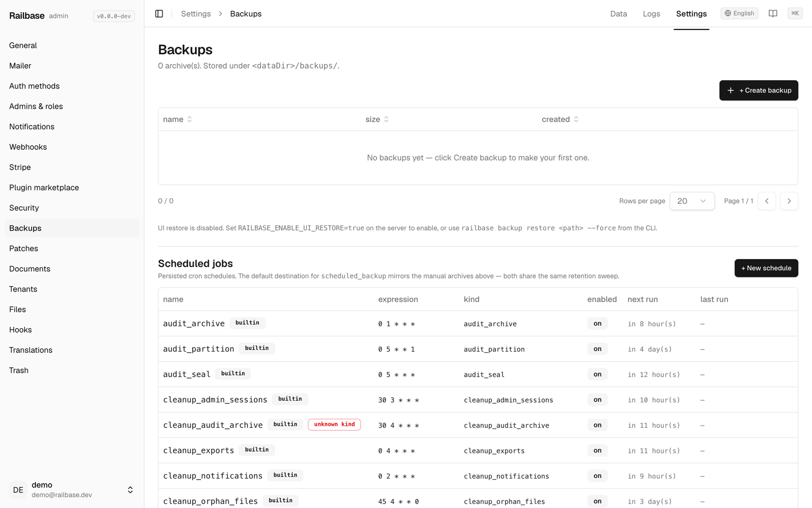The image size is (812, 508).
Task: Click expression 30 4 * * * cell
Action: 398,426
